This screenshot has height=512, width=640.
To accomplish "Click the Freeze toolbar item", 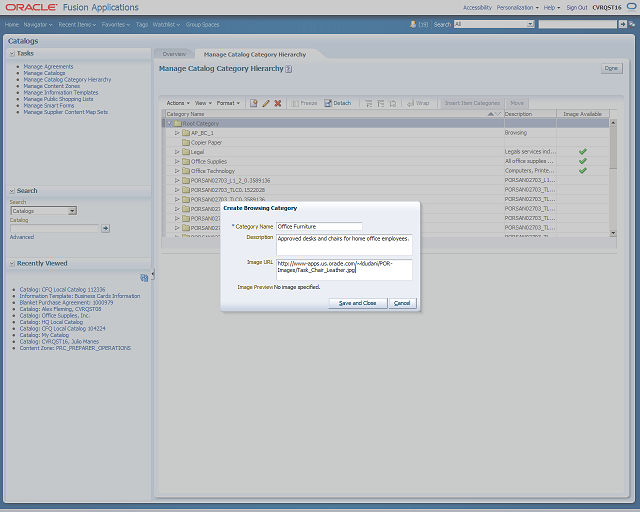I will [x=304, y=103].
